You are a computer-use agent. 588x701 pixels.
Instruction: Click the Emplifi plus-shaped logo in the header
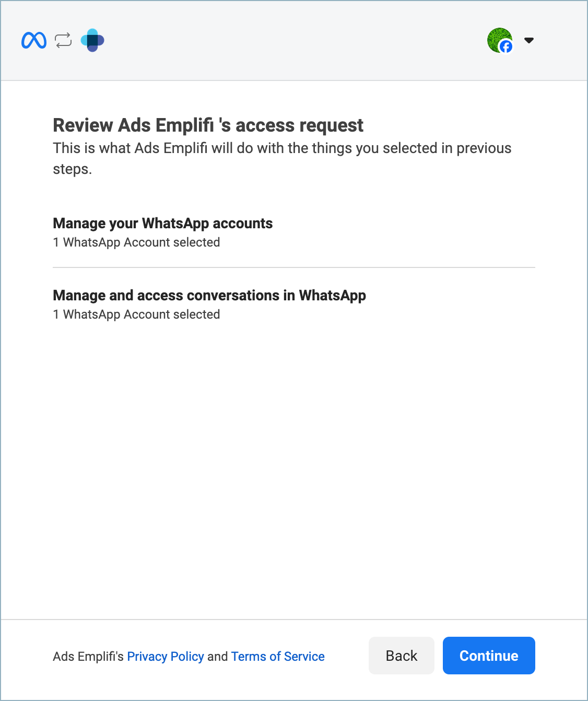92,40
